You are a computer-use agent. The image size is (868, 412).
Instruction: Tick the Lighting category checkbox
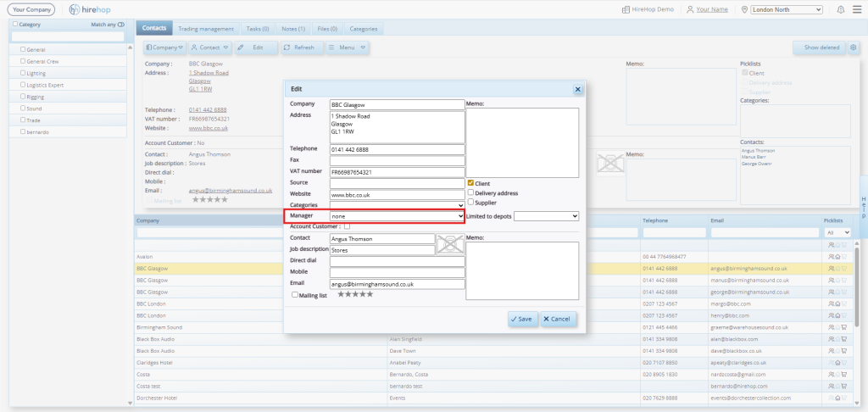[x=23, y=73]
